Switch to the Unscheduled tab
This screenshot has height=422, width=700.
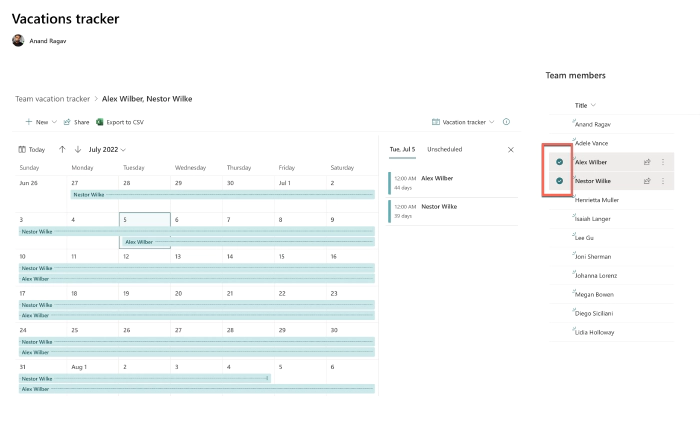(x=445, y=149)
